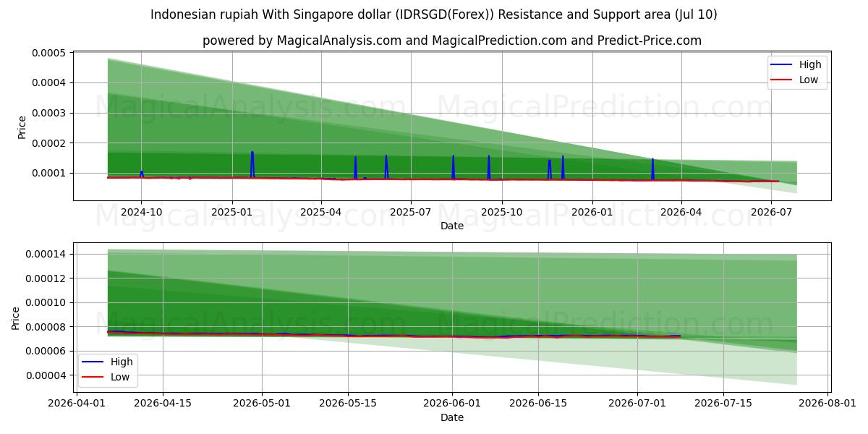The width and height of the screenshot is (868, 434).
Task: Click the 2026-06-15 tick label
Action: pyautogui.click(x=538, y=404)
